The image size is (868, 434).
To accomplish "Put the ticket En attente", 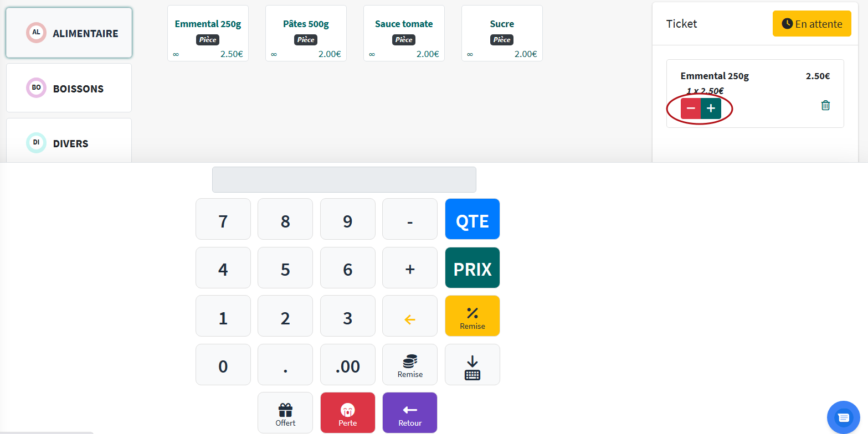I will [x=811, y=24].
